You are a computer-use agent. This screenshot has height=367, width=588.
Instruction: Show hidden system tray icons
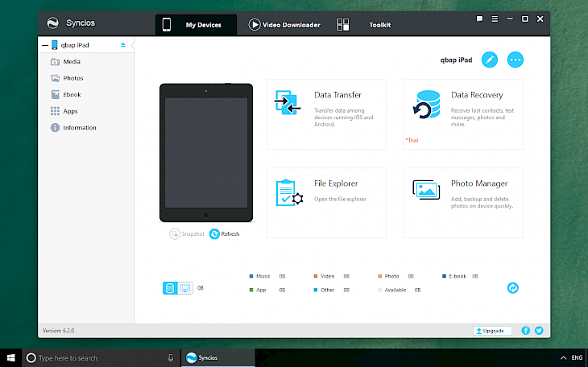click(x=563, y=358)
